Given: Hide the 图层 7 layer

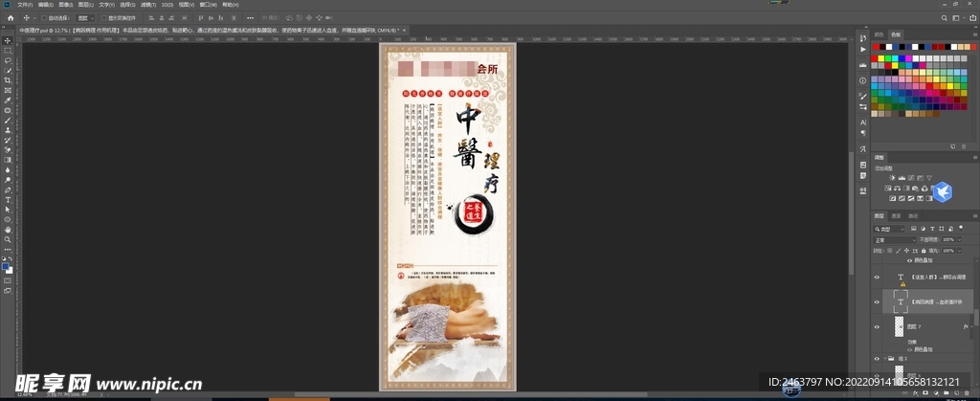Looking at the screenshot, I should coord(877,326).
